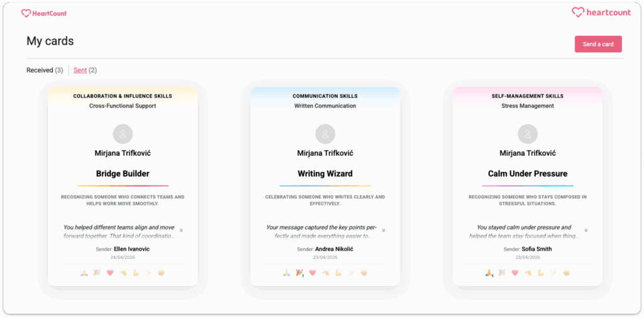Click the heartcount logo at top right
The image size is (644, 318).
click(601, 13)
